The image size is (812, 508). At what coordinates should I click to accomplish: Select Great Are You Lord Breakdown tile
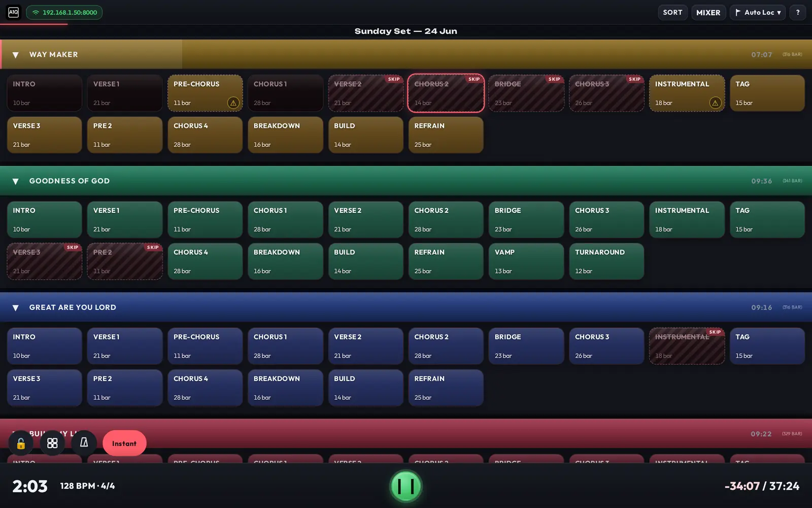(x=285, y=388)
